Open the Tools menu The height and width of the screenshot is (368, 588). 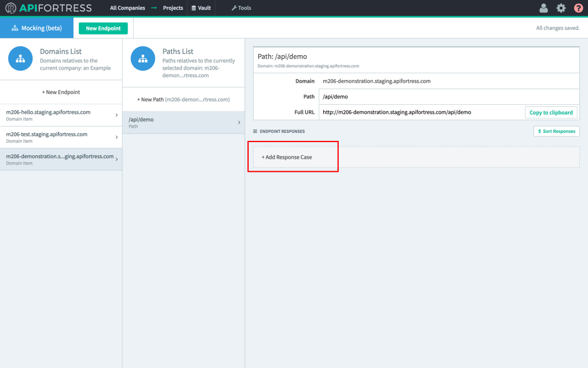tap(241, 8)
